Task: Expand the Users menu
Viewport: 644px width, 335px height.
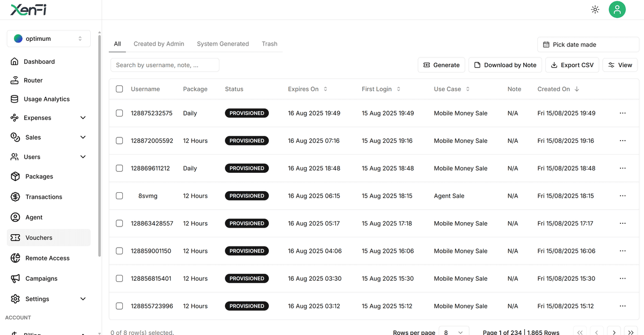Action: (49, 157)
